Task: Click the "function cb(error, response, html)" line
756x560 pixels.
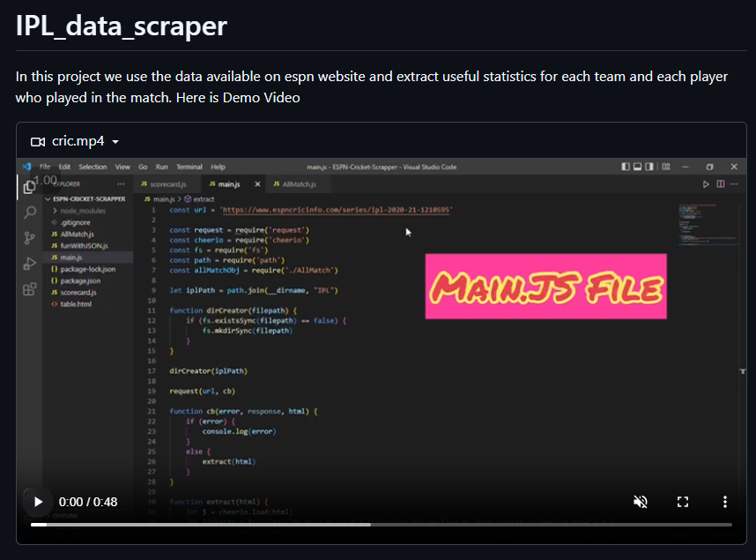Action: point(243,411)
